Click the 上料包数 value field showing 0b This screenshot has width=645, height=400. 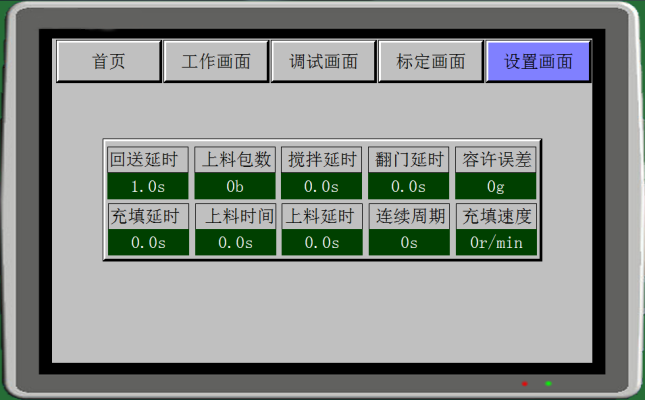click(235, 186)
